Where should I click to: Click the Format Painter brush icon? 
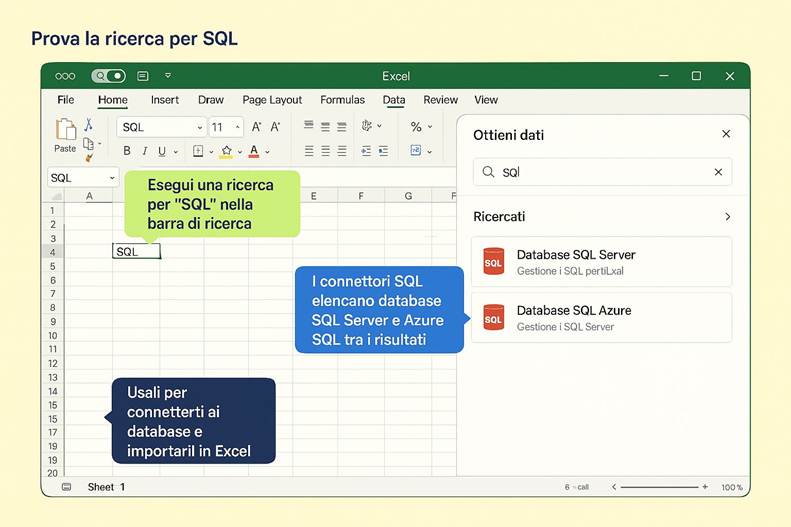pyautogui.click(x=88, y=157)
